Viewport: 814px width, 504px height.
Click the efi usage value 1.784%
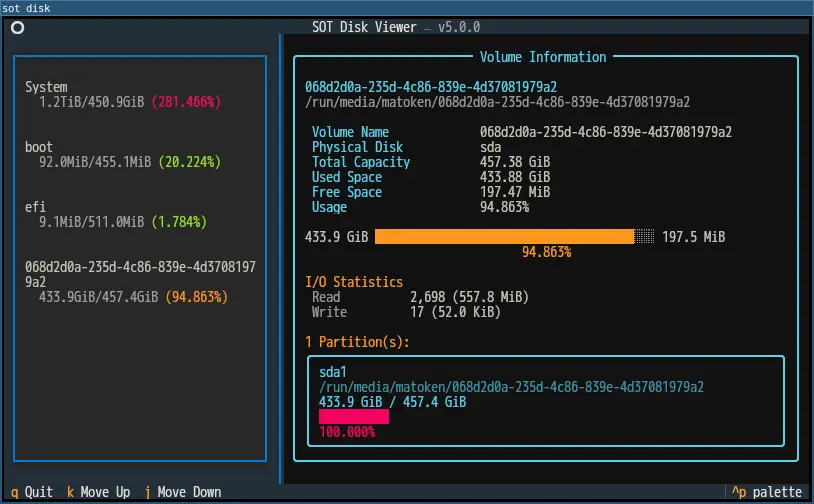[179, 222]
